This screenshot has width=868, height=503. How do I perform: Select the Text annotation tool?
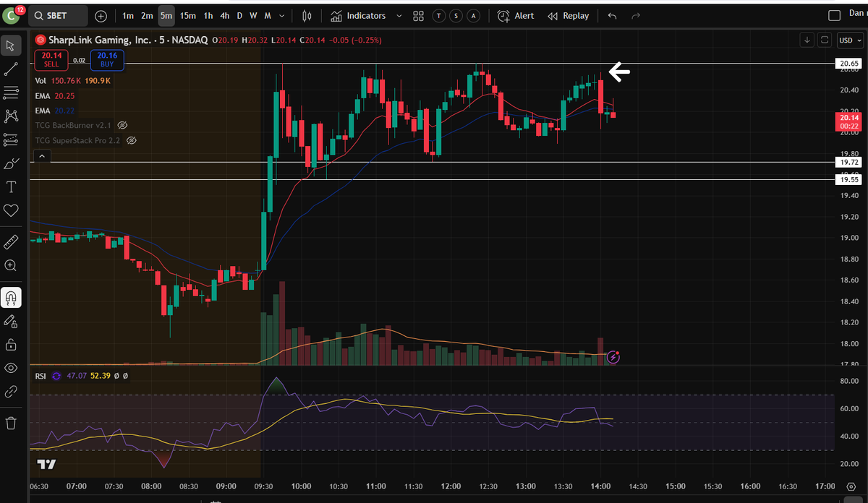pyautogui.click(x=11, y=187)
